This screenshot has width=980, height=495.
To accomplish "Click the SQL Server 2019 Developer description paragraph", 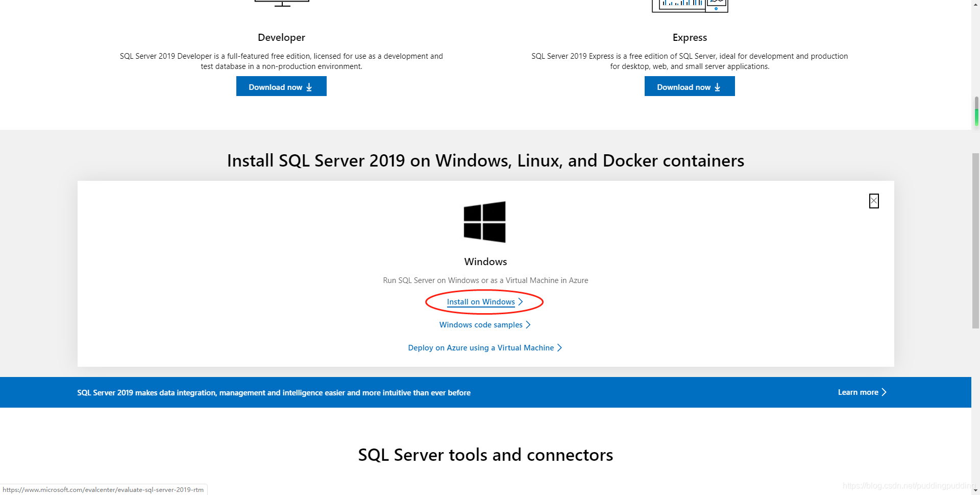I will (281, 61).
